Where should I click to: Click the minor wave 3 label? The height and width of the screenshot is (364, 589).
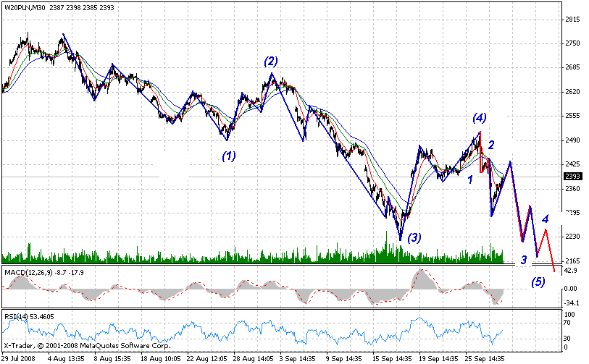[x=523, y=260]
